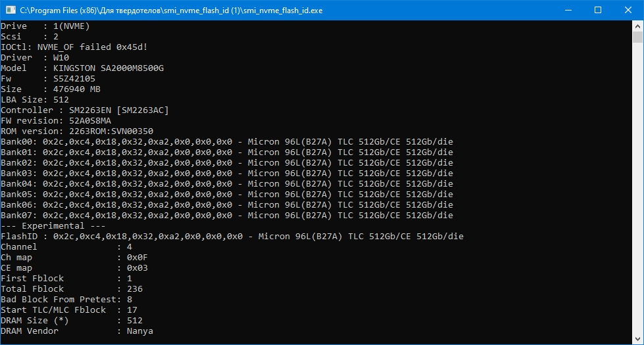Minimize the smi_nvme_flash_id console window
The width and height of the screenshot is (644, 345).
pos(568,10)
